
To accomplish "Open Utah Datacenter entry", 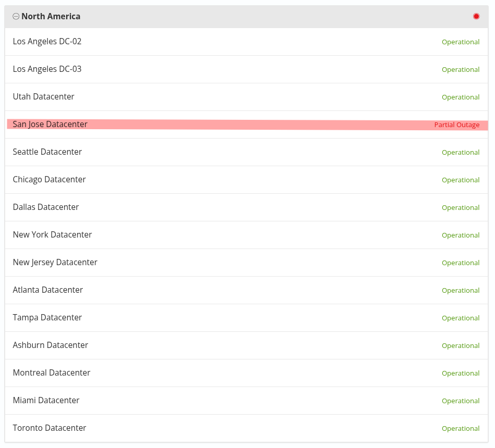I will [44, 97].
